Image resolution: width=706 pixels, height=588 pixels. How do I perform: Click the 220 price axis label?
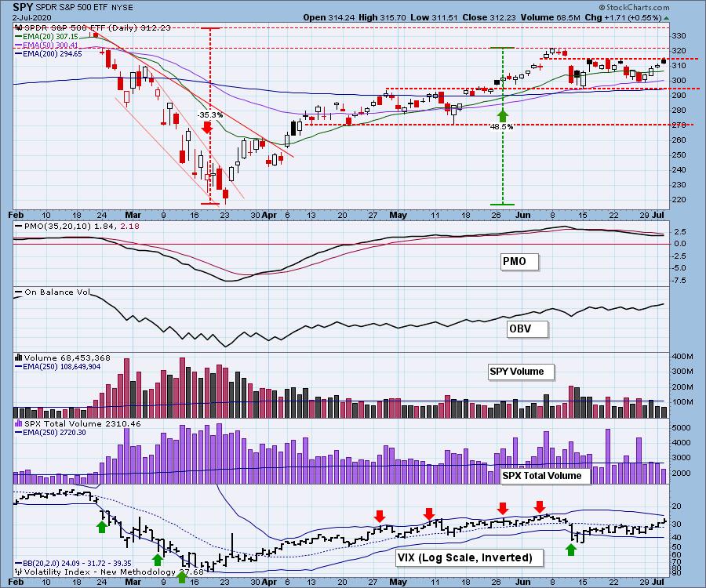click(x=679, y=199)
